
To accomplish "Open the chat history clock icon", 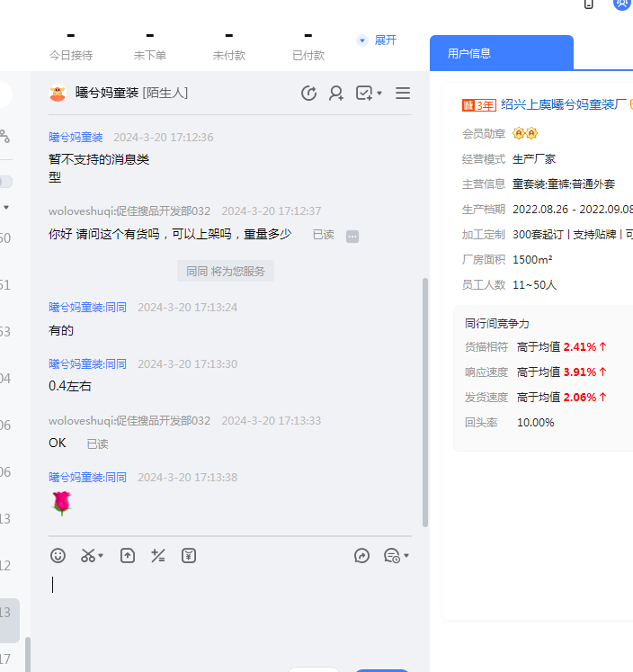I will coord(308,94).
